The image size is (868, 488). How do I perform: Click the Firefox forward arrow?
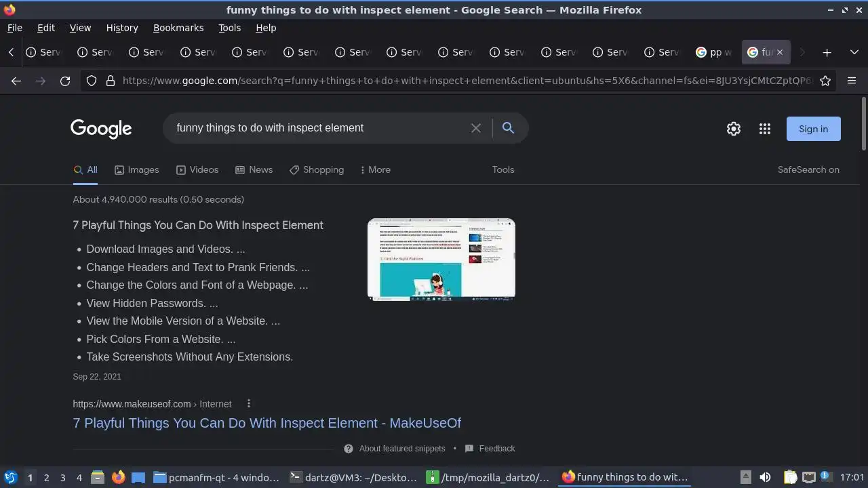[41, 81]
